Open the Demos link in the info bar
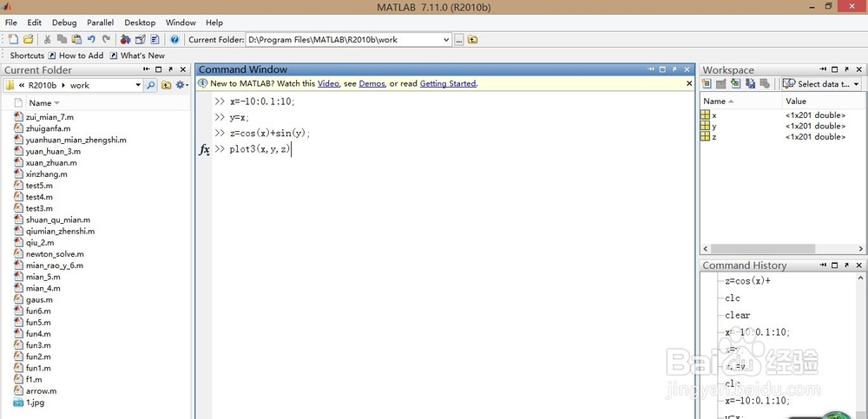 (x=372, y=83)
